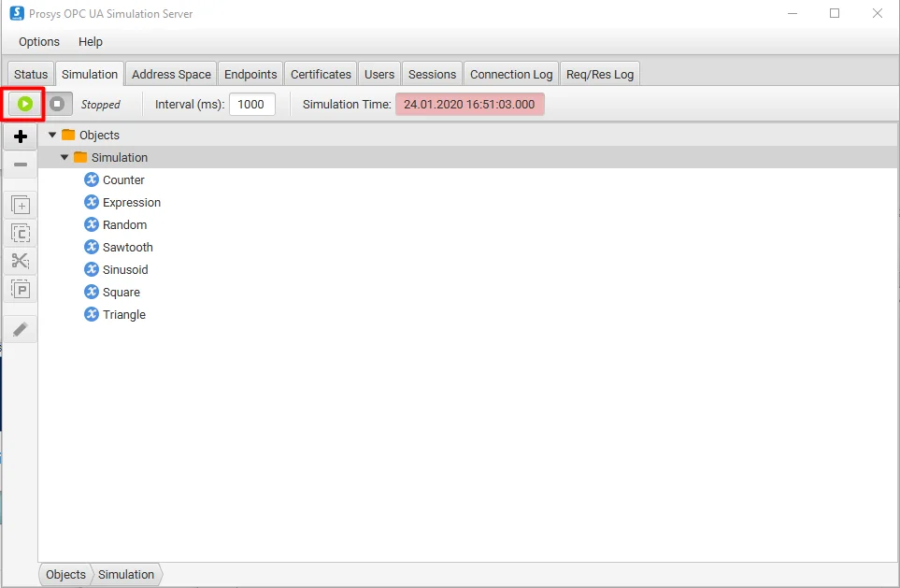Select the Counter node label
900x588 pixels.
coord(123,179)
